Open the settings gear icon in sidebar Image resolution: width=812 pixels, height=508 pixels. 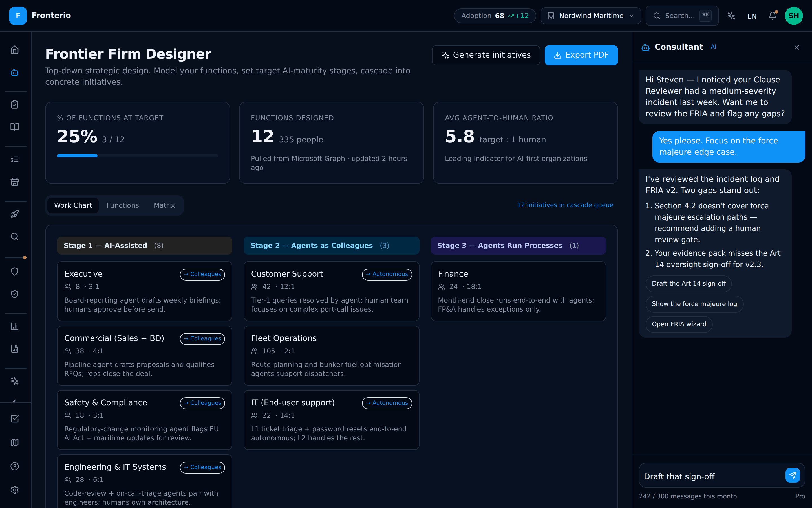coord(15,490)
